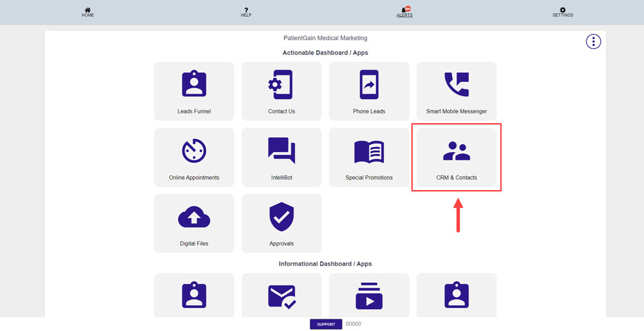Open the Contact Us app tile
This screenshot has width=644, height=331.
pos(281,91)
